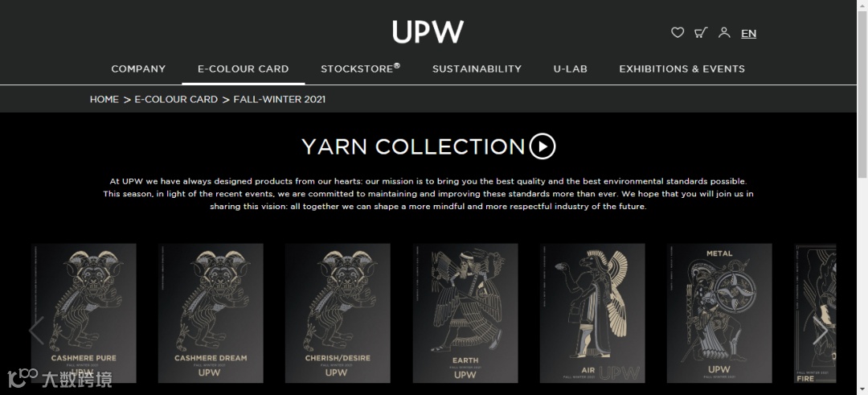868x395 pixels.
Task: Open the E-COLOUR CARD menu
Action: (x=243, y=68)
